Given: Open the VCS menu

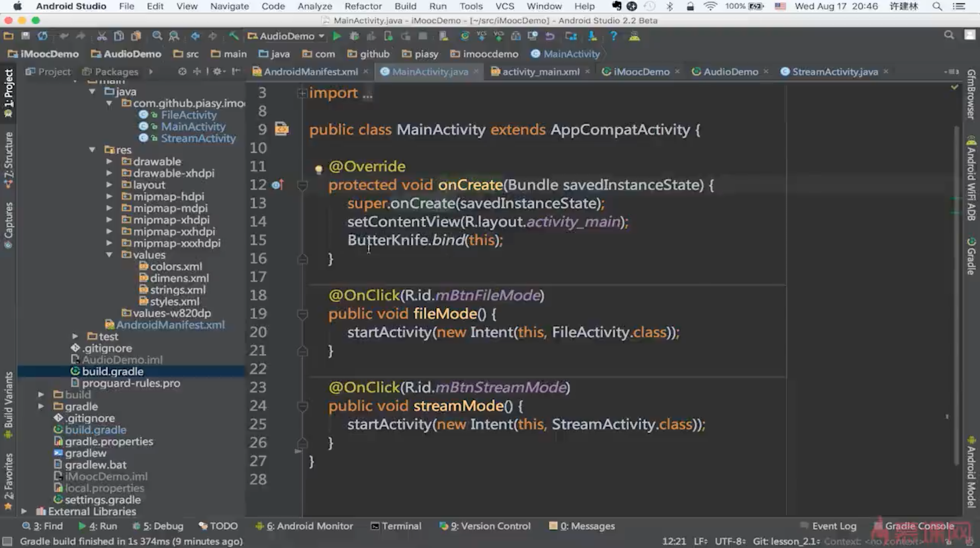Looking at the screenshot, I should [504, 6].
